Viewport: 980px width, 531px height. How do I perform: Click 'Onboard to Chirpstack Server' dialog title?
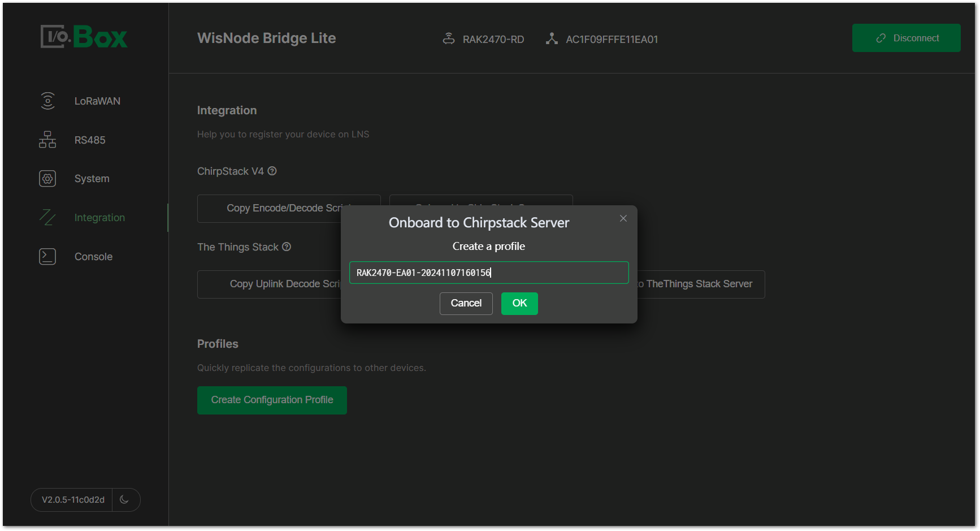[x=479, y=223]
